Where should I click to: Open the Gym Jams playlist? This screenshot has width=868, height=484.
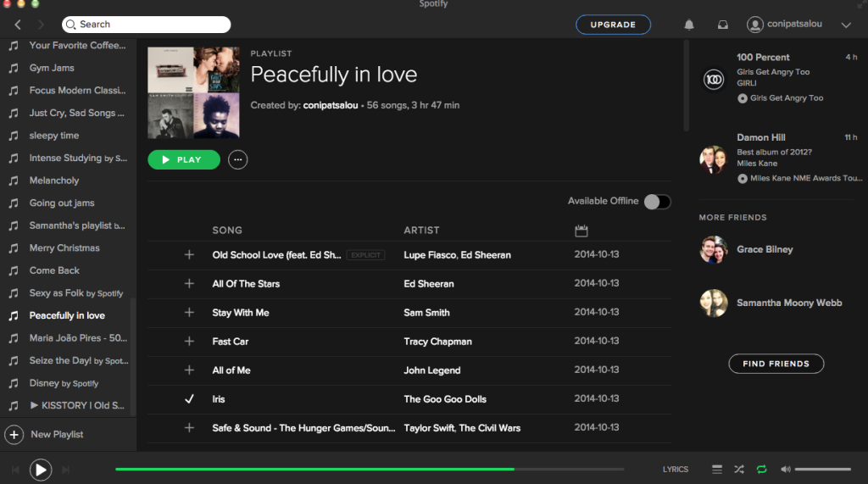[x=52, y=68]
